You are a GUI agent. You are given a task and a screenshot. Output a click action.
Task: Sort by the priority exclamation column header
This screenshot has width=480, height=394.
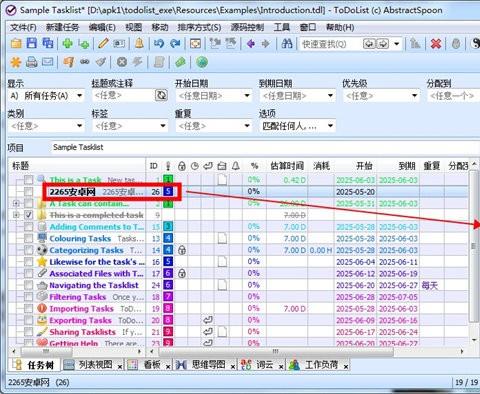(x=168, y=166)
